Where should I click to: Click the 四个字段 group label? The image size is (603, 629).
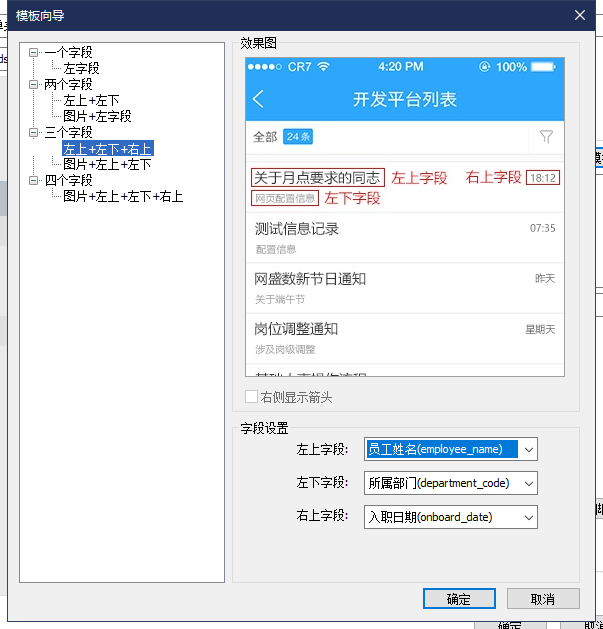pos(69,181)
